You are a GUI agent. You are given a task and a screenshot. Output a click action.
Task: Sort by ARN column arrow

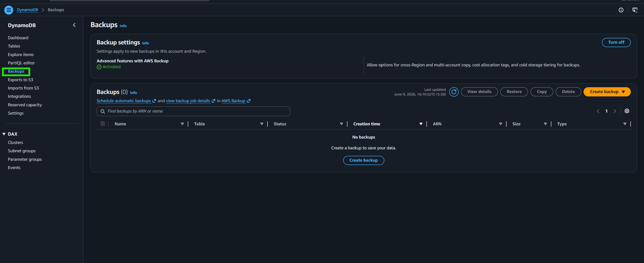pyautogui.click(x=501, y=124)
